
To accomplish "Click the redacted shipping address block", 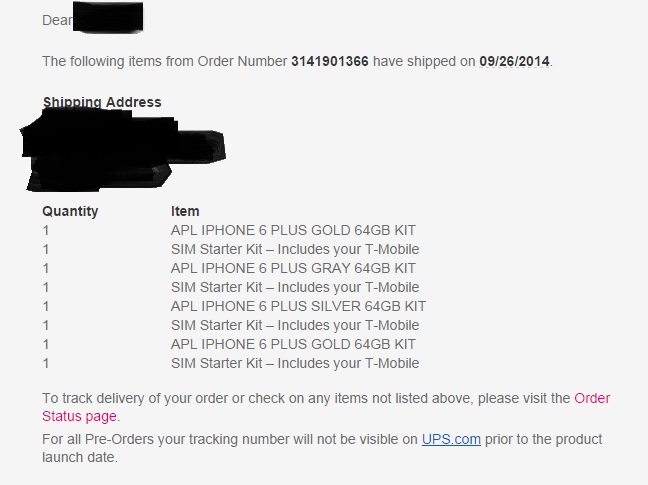I will click(x=123, y=151).
